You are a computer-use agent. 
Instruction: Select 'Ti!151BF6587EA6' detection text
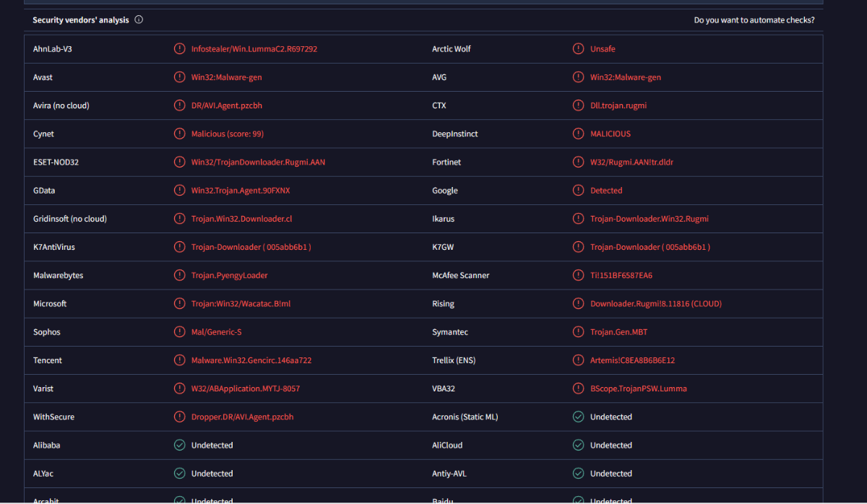coord(621,275)
